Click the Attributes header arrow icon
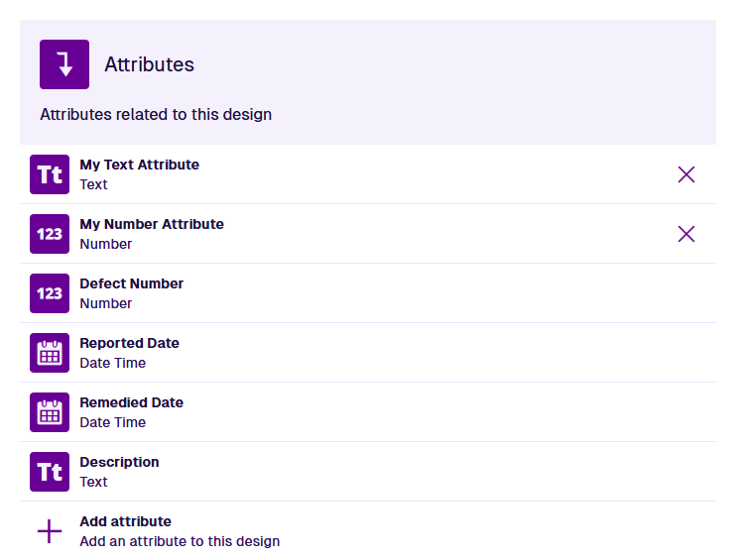This screenshot has height=560, width=736. click(64, 64)
